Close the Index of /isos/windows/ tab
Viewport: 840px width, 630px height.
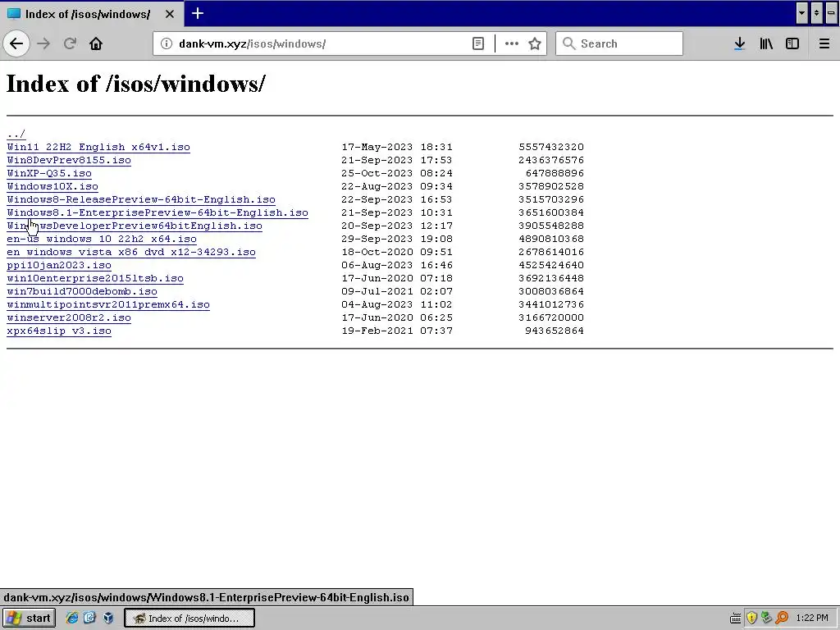coord(170,14)
